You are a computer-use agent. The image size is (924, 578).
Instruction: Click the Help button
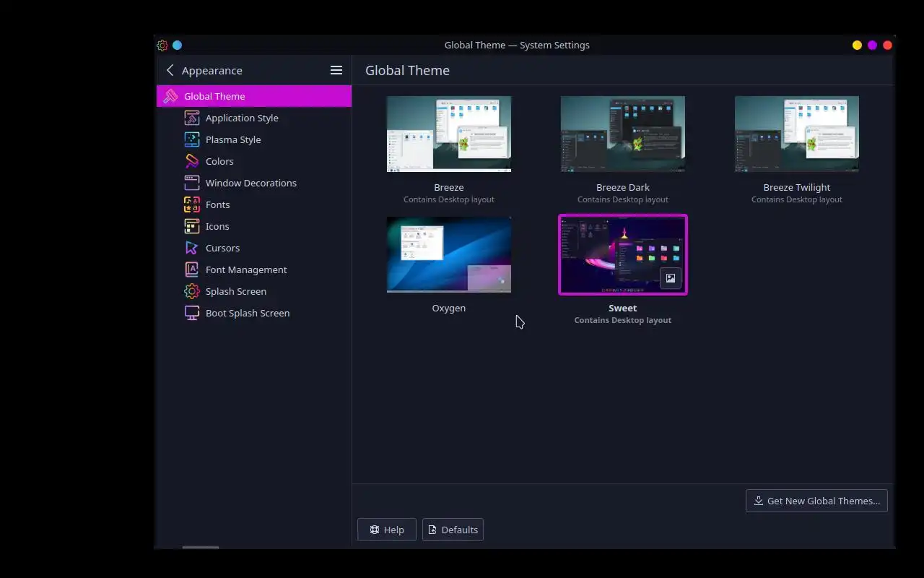pyautogui.click(x=387, y=530)
